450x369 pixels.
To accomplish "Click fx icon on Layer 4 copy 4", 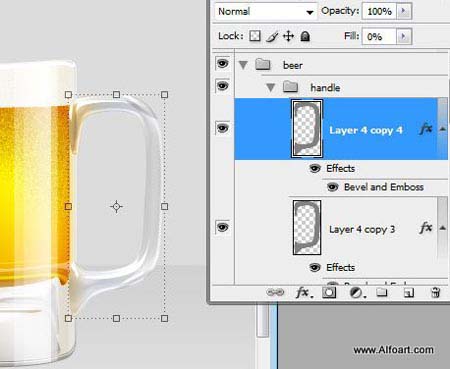I will (x=426, y=129).
